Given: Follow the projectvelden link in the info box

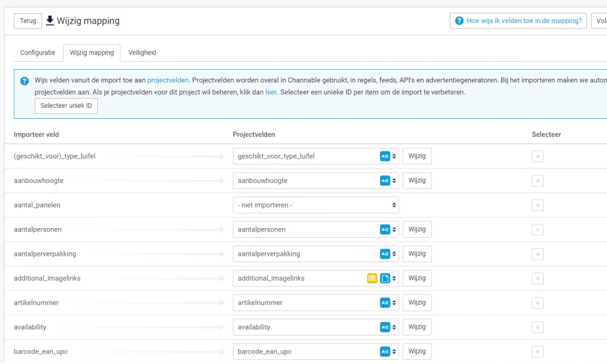Looking at the screenshot, I should click(x=168, y=80).
